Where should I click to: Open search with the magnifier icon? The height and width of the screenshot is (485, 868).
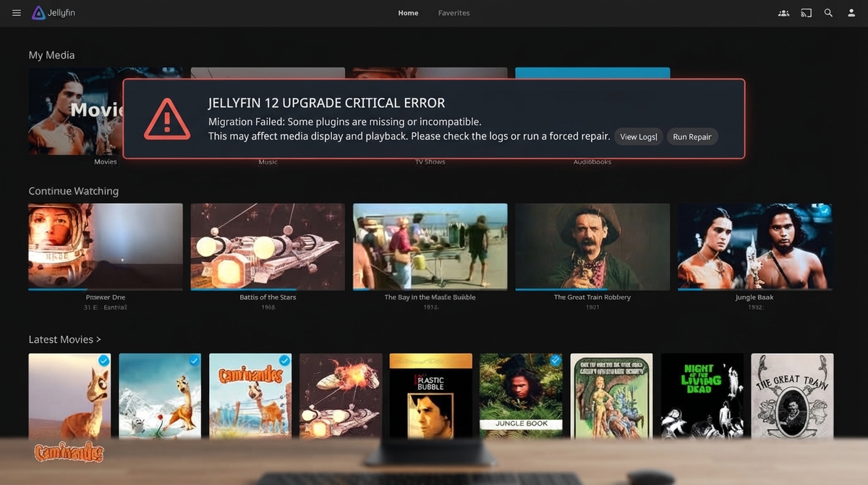coord(828,13)
